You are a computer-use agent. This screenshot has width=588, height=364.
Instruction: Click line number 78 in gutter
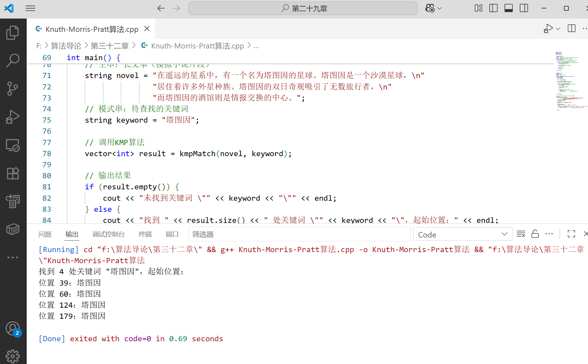[x=47, y=154]
